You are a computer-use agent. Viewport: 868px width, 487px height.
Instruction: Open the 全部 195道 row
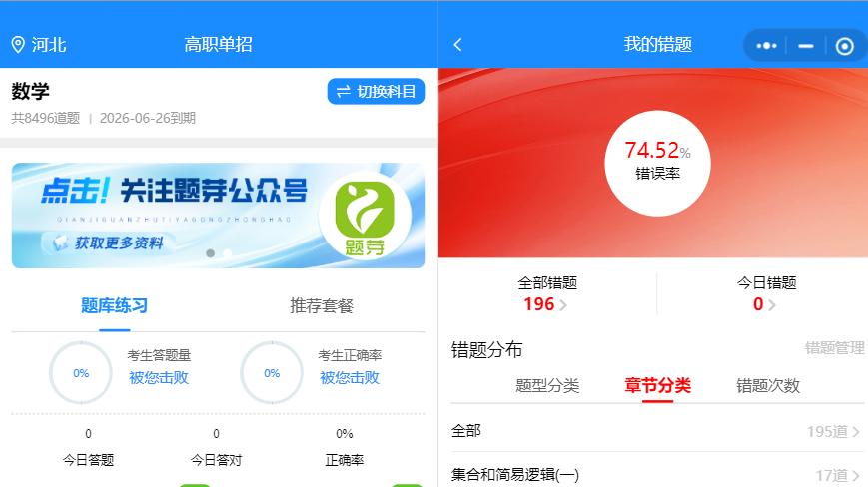pos(657,431)
